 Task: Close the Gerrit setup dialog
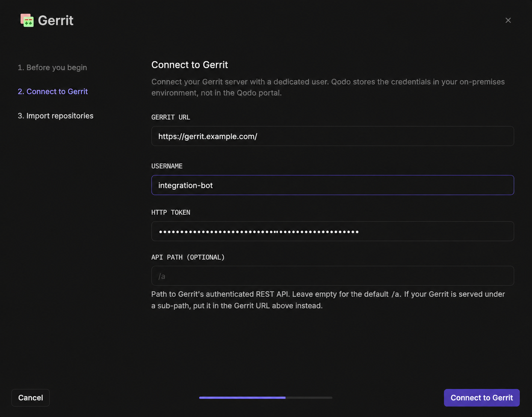508,20
